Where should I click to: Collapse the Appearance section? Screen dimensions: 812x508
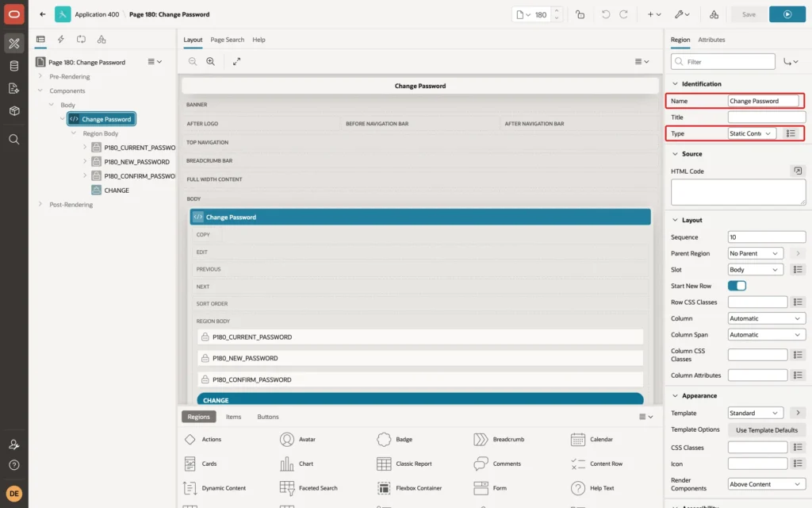coord(675,395)
